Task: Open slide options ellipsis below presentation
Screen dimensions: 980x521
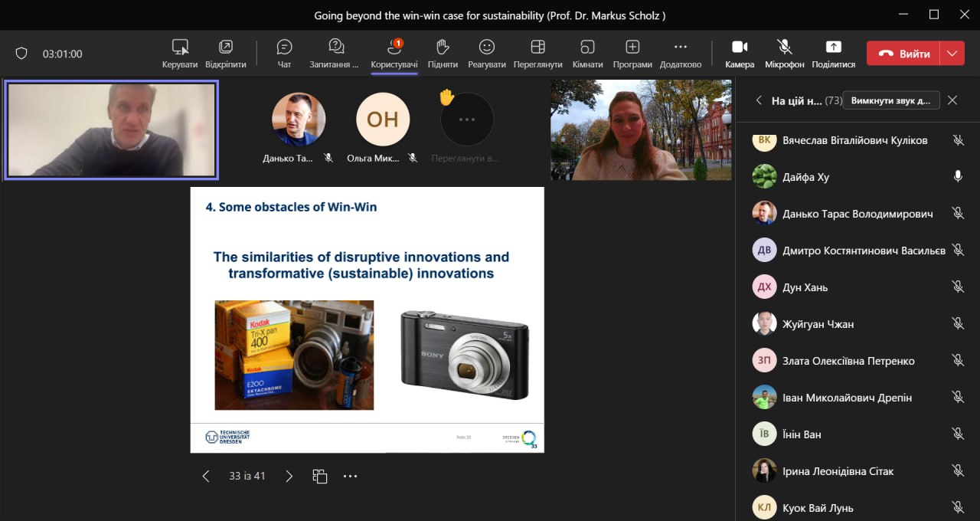Action: pos(350,476)
